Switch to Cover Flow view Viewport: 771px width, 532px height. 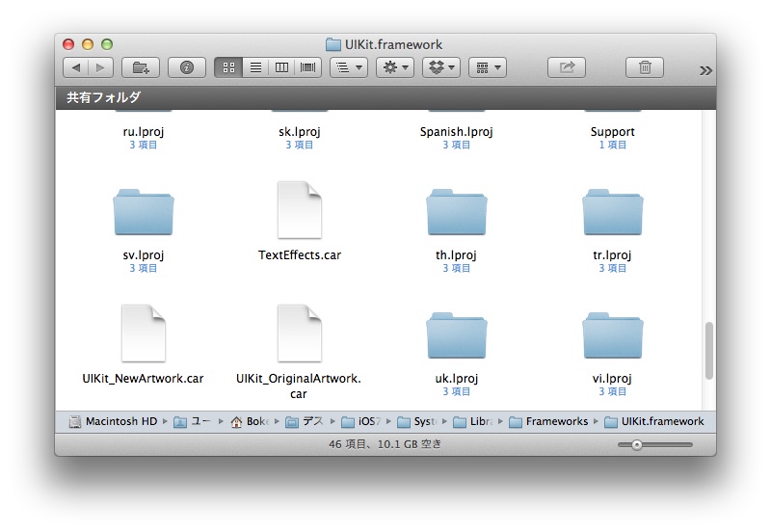point(308,67)
